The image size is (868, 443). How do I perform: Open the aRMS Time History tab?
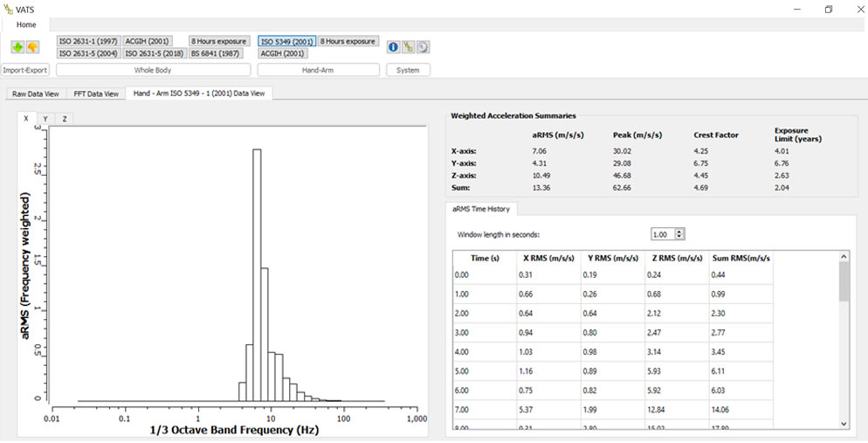point(481,209)
